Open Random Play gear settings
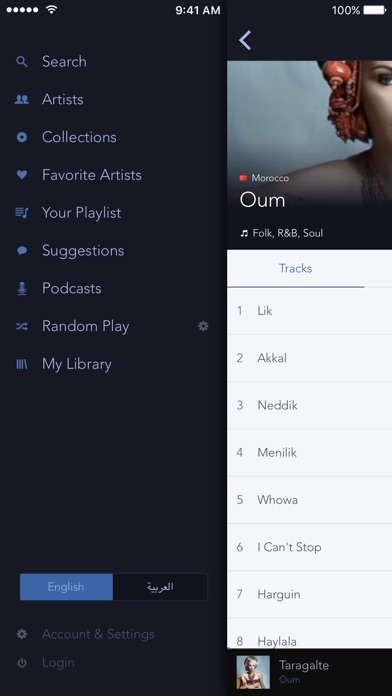 203,326
